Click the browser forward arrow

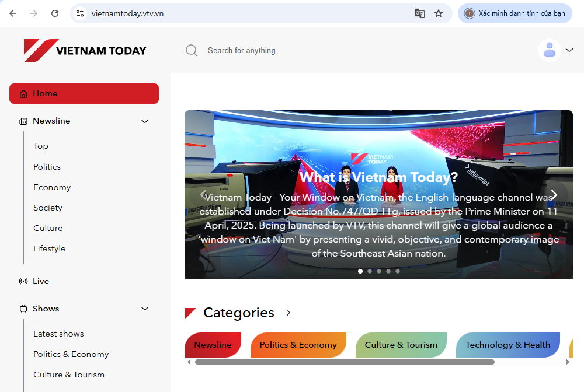click(x=34, y=13)
